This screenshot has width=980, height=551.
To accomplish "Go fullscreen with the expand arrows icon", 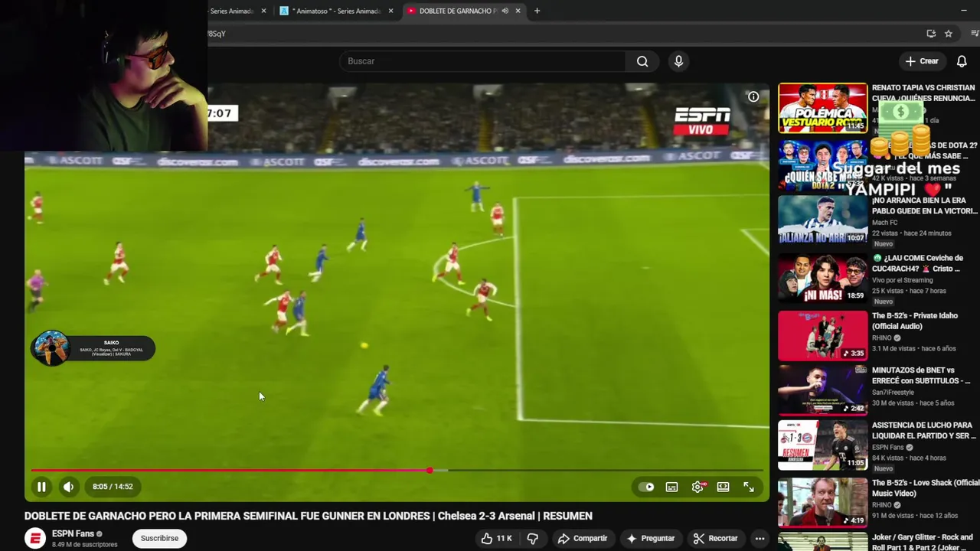I will (749, 487).
